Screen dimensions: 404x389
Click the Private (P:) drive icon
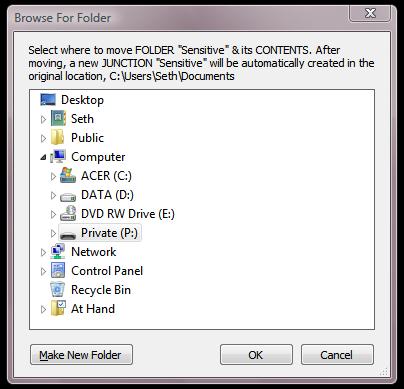pos(68,235)
